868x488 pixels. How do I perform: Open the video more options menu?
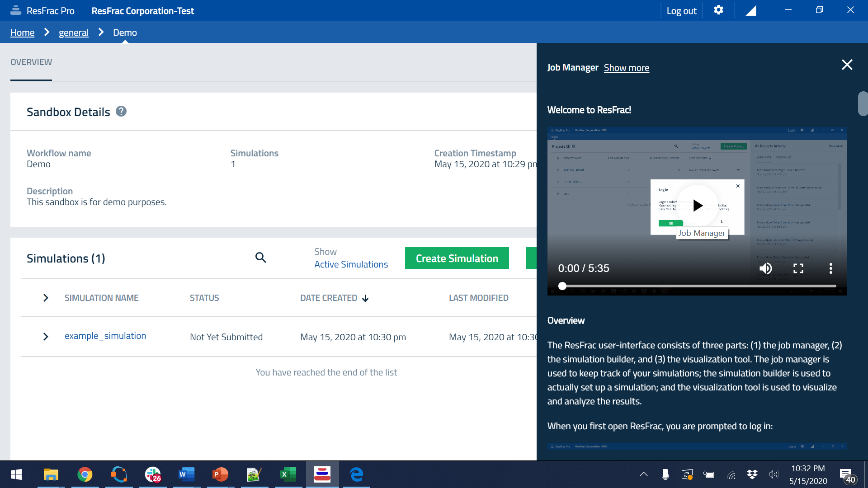830,268
